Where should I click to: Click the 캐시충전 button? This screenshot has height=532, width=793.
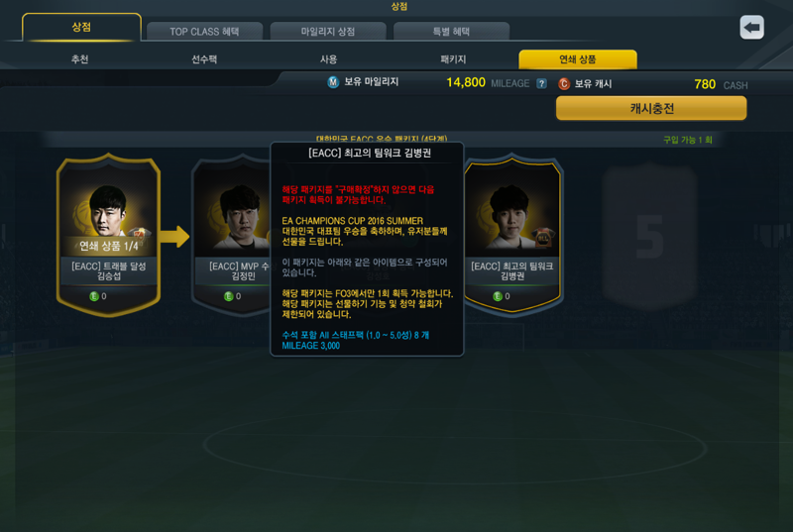pyautogui.click(x=651, y=108)
